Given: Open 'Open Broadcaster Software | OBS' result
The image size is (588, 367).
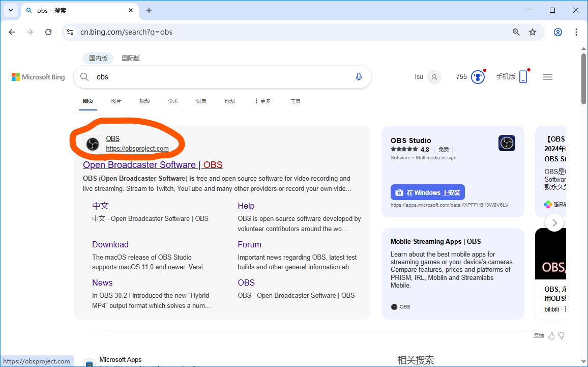Looking at the screenshot, I should (x=153, y=165).
